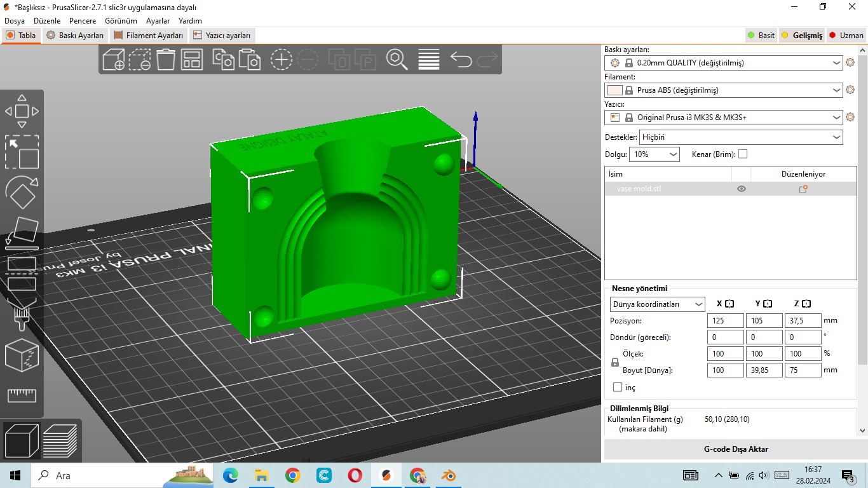The image size is (868, 488).
Task: Switch to 3D editor view icon
Action: pyautogui.click(x=21, y=440)
